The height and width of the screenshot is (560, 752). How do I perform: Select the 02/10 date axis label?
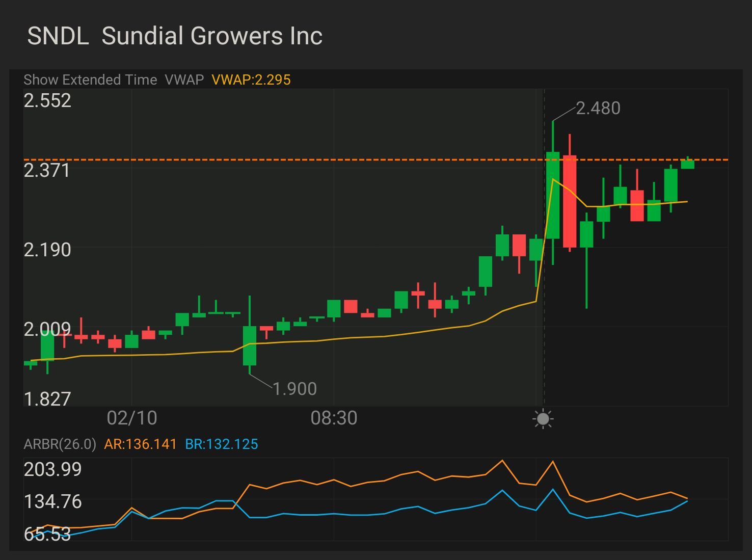click(x=132, y=418)
